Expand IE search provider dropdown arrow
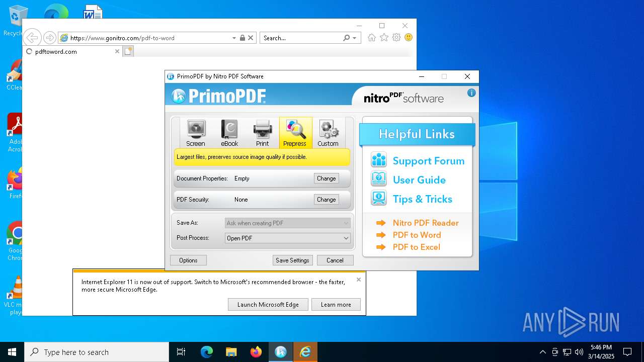Viewport: 644px width, 362px height. [354, 38]
